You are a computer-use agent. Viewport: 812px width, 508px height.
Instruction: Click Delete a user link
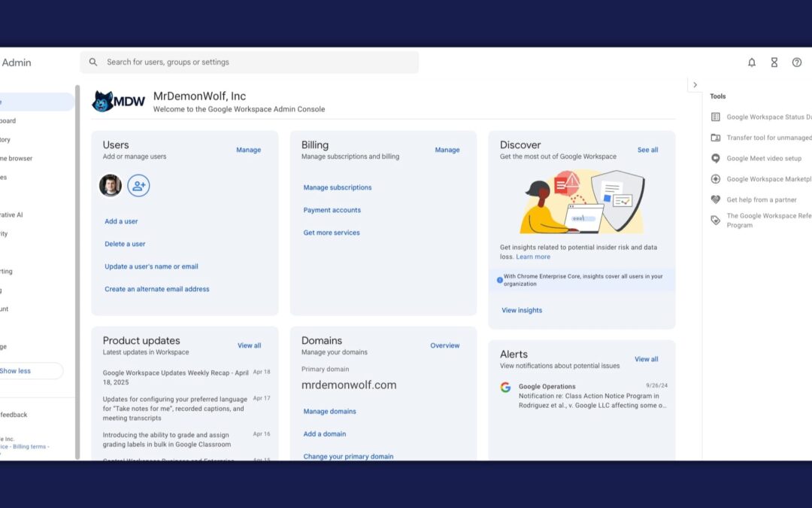tap(125, 244)
